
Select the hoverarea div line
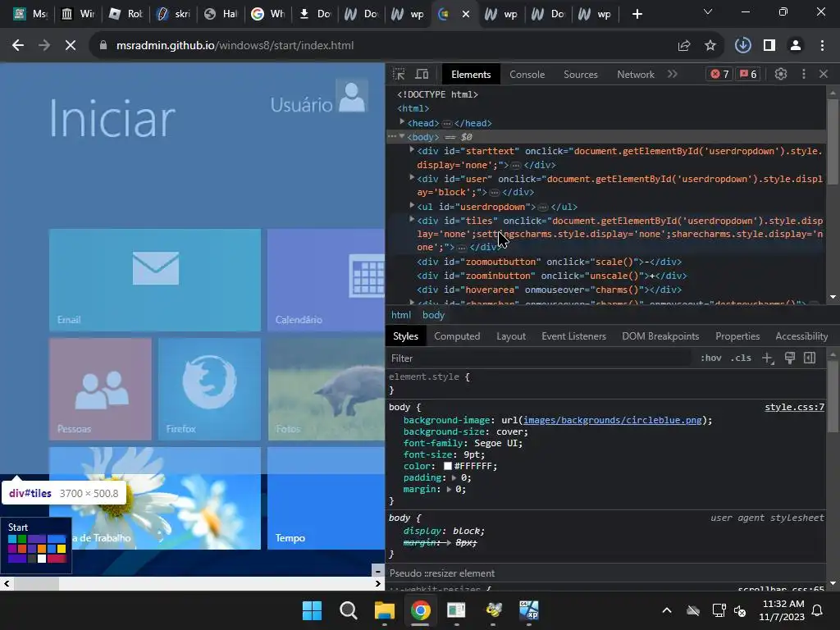coord(549,290)
